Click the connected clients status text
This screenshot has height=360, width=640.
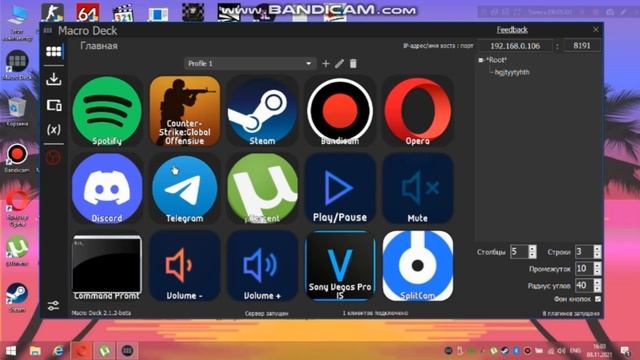click(x=375, y=313)
